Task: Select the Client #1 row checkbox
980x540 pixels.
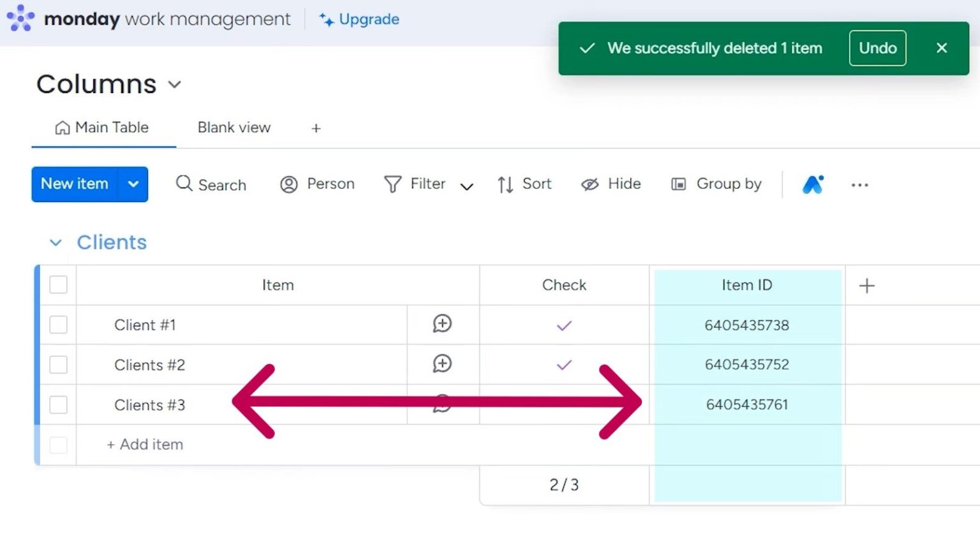Action: [x=58, y=325]
